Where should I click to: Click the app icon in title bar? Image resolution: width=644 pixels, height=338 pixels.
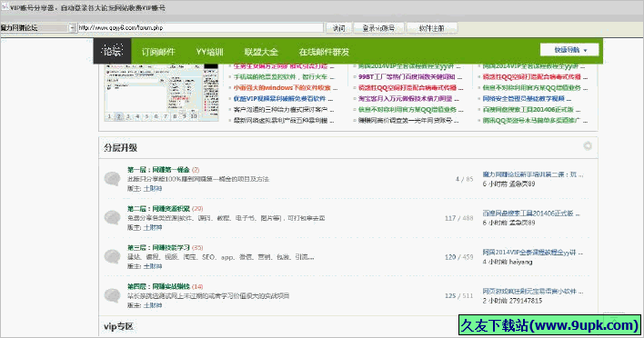tap(5, 7)
